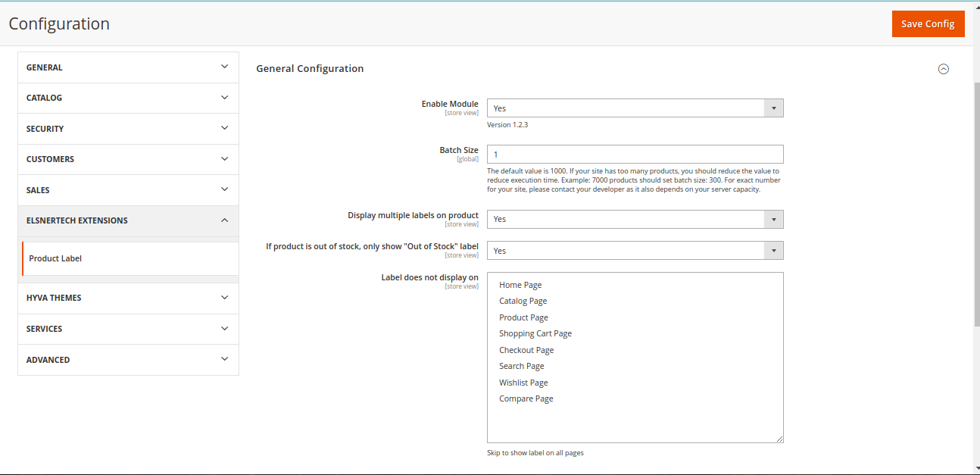Expand the GENERAL sidebar section
Image resolution: width=980 pixels, height=475 pixels.
pyautogui.click(x=128, y=67)
